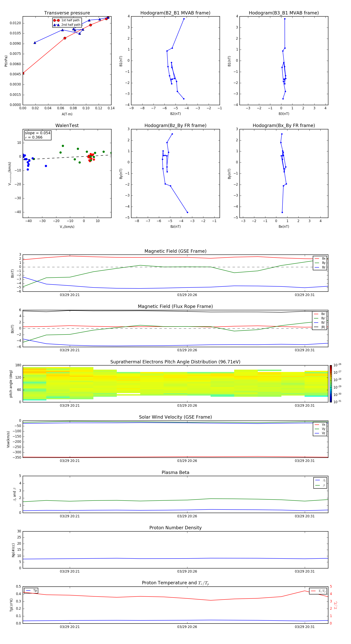This screenshot has height=644, width=351.
Task: Click the 'Vsw(km/s)' axis label
Action: [8, 439]
